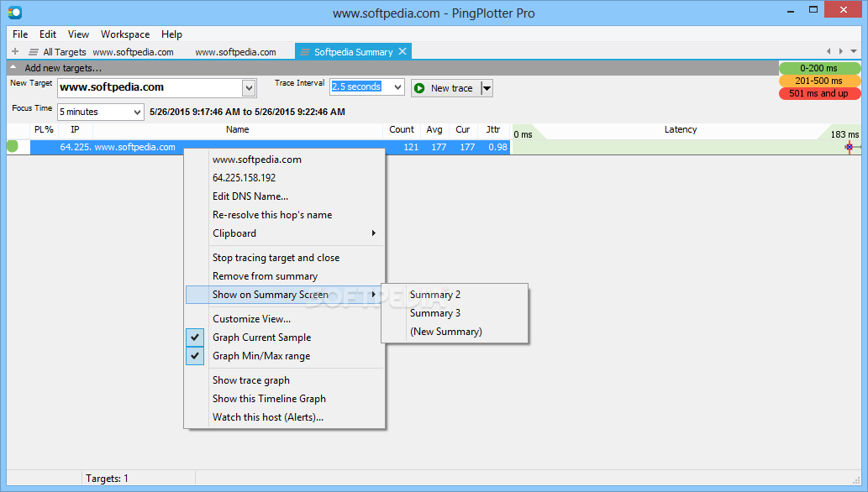Click the Jttr column header
868x492 pixels.
(x=493, y=129)
